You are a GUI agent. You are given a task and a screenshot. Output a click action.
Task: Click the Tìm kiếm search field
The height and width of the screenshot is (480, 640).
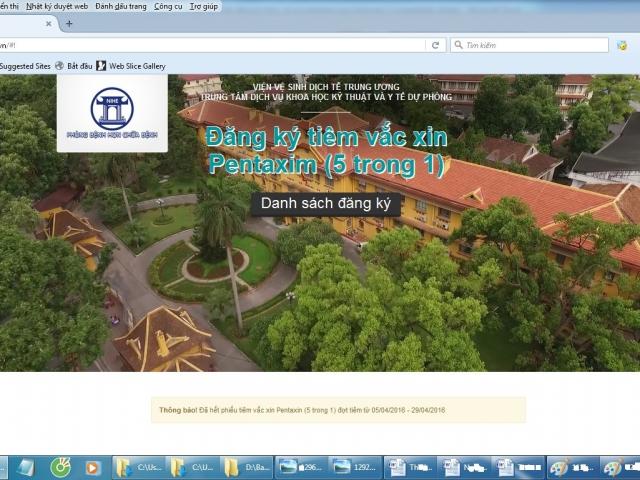click(x=529, y=45)
